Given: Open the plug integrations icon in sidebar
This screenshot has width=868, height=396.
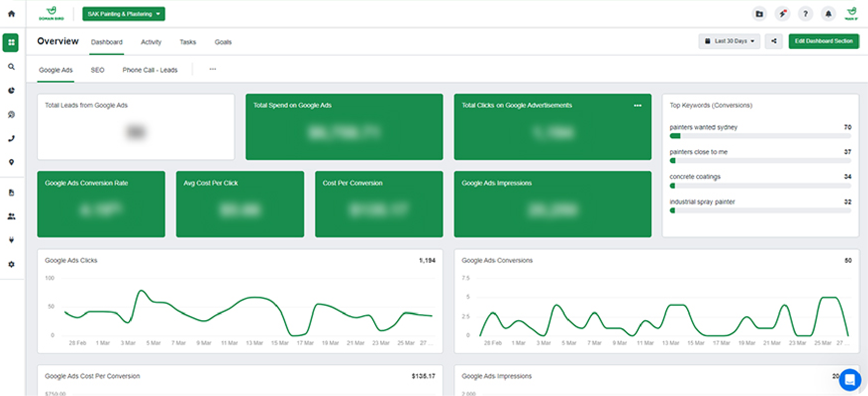Looking at the screenshot, I should (x=11, y=240).
